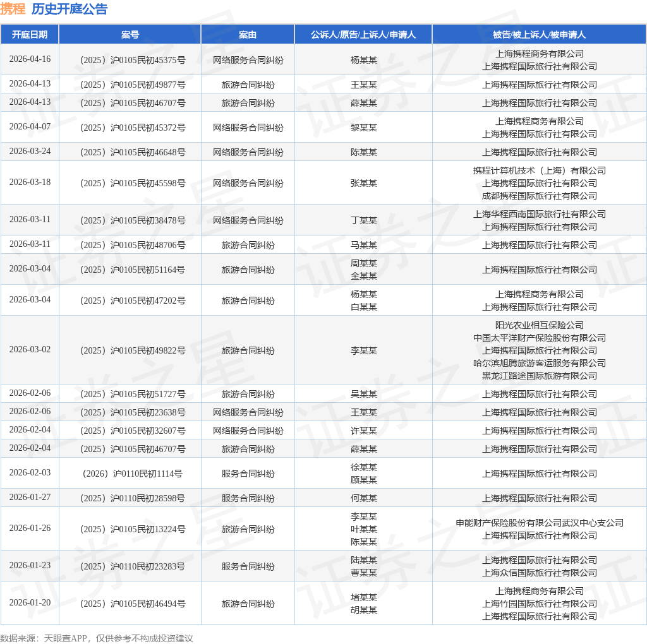Select case number 沪0105民初51164号

coord(133,270)
